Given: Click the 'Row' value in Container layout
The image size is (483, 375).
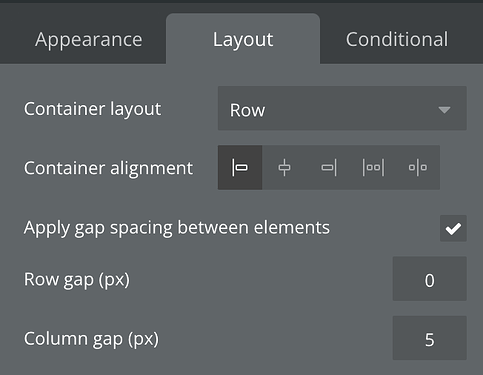Looking at the screenshot, I should pyautogui.click(x=247, y=110).
